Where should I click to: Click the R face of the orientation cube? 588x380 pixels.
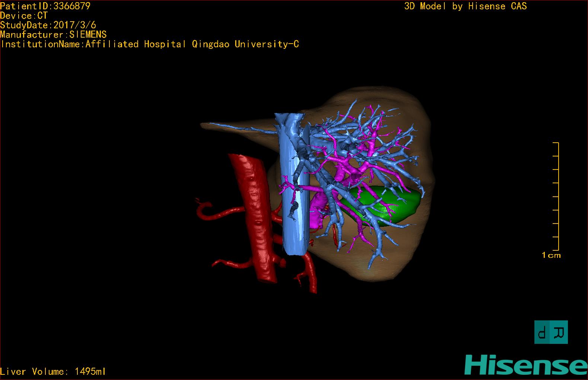coord(559,332)
